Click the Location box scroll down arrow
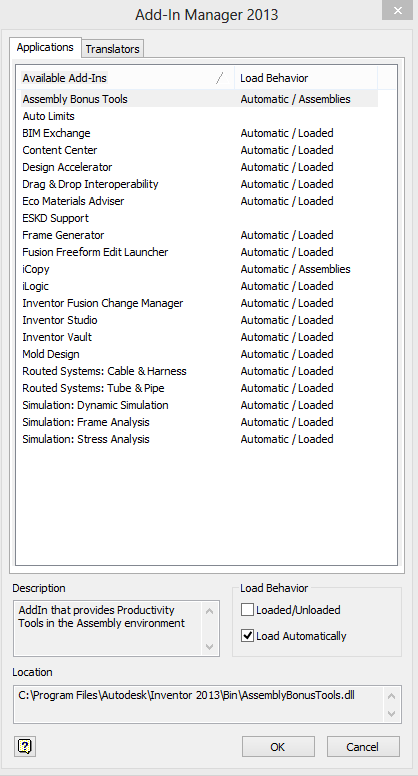Screen dimensions: 418x776 click(x=391, y=713)
